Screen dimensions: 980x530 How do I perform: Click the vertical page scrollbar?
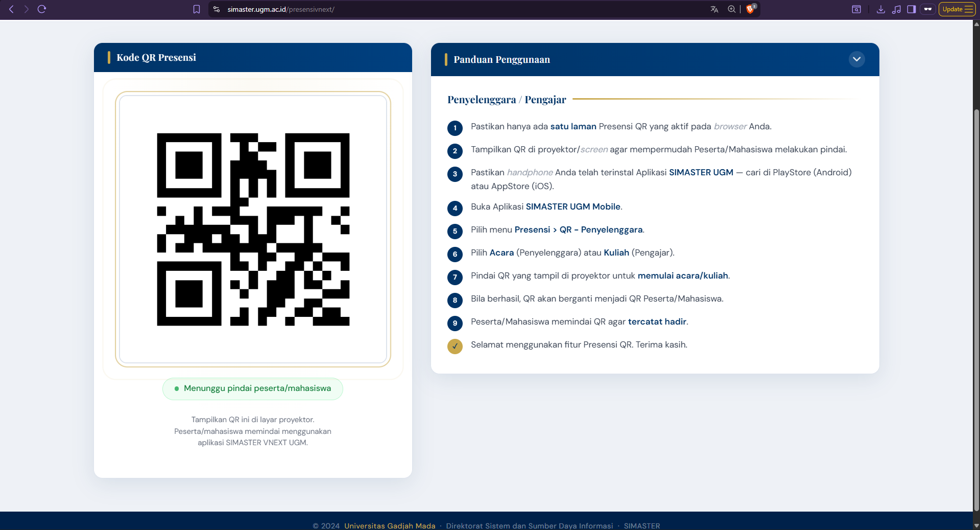pyautogui.click(x=976, y=307)
